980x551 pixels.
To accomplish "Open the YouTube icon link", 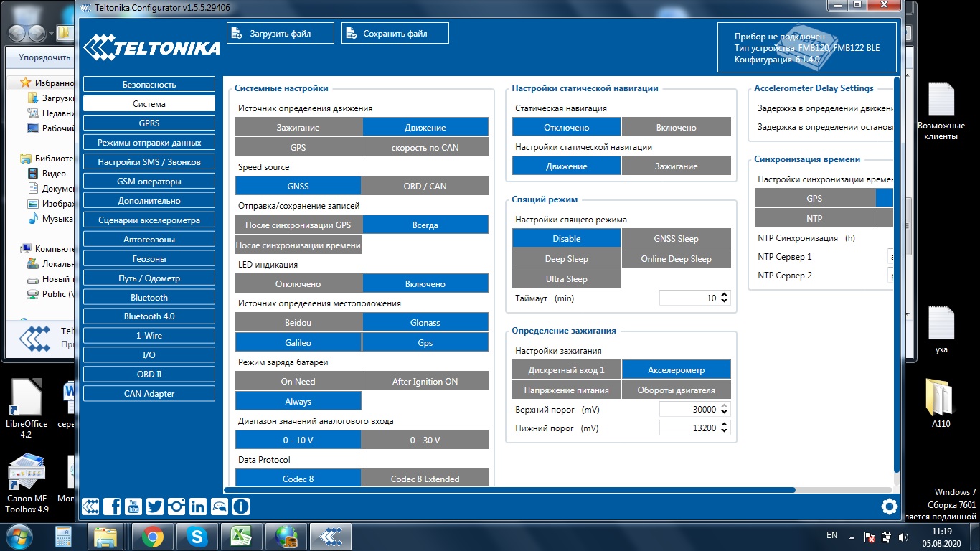I will (133, 507).
